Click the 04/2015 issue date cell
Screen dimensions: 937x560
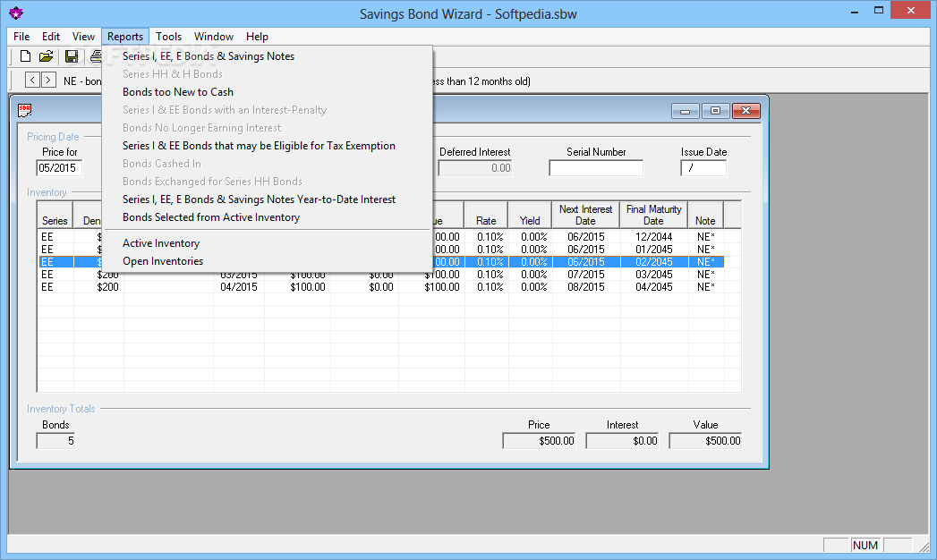[x=238, y=287]
